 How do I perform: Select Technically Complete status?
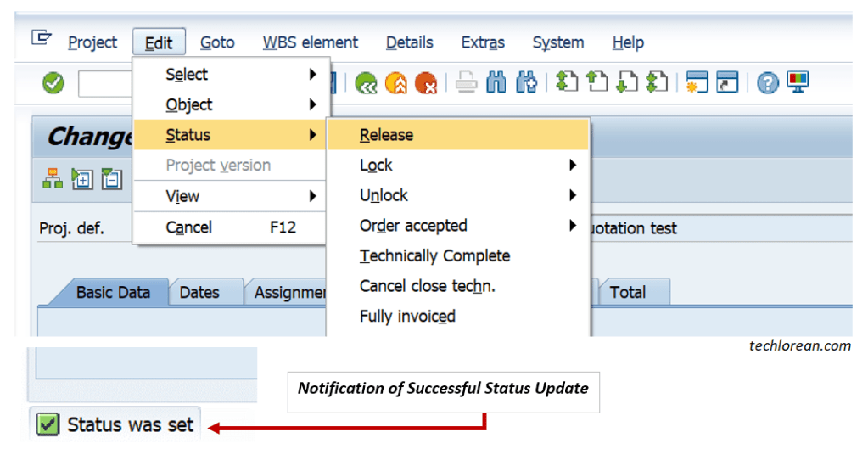tap(458, 255)
